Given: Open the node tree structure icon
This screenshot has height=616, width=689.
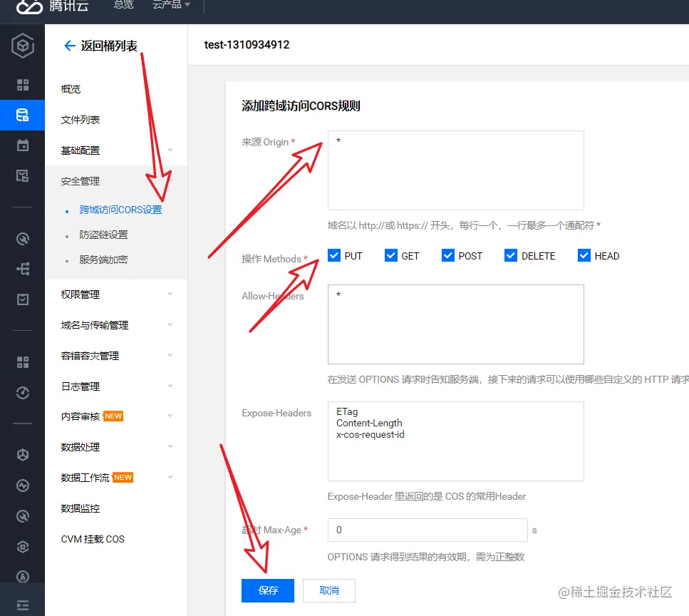Looking at the screenshot, I should click(22, 269).
